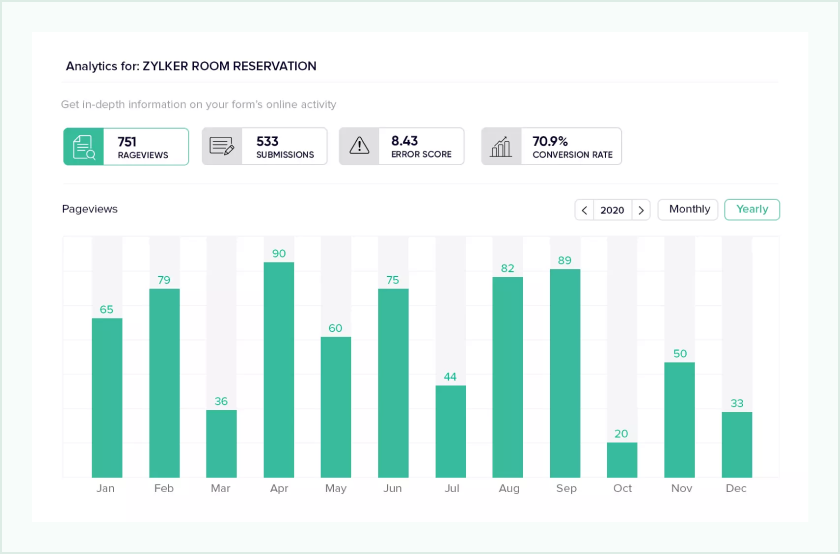840x554 pixels.
Task: Click the Submissions form pencil icon
Action: 222,146
